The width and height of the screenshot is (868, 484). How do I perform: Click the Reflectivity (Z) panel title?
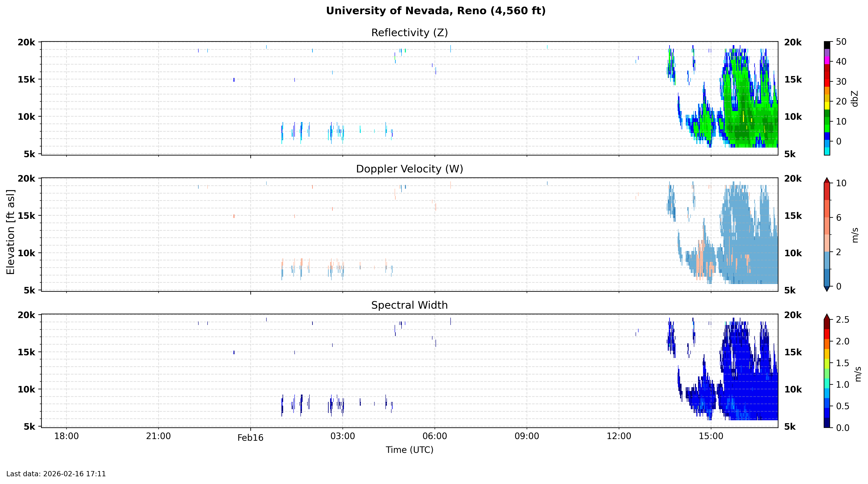click(x=409, y=33)
